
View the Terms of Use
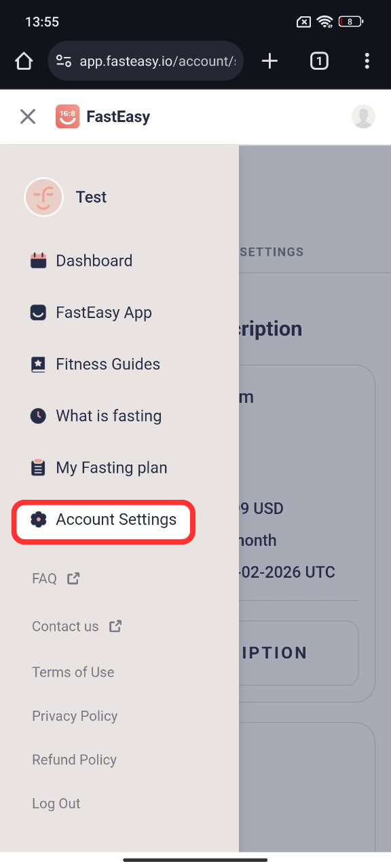pyautogui.click(x=73, y=672)
